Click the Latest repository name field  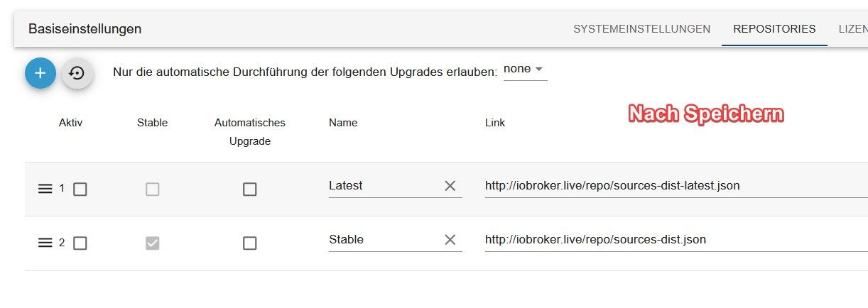click(384, 186)
